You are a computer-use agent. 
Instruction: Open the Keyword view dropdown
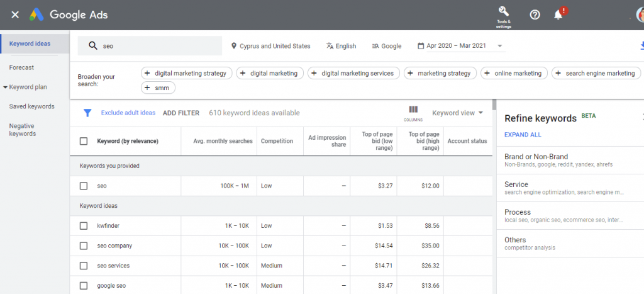pyautogui.click(x=458, y=113)
